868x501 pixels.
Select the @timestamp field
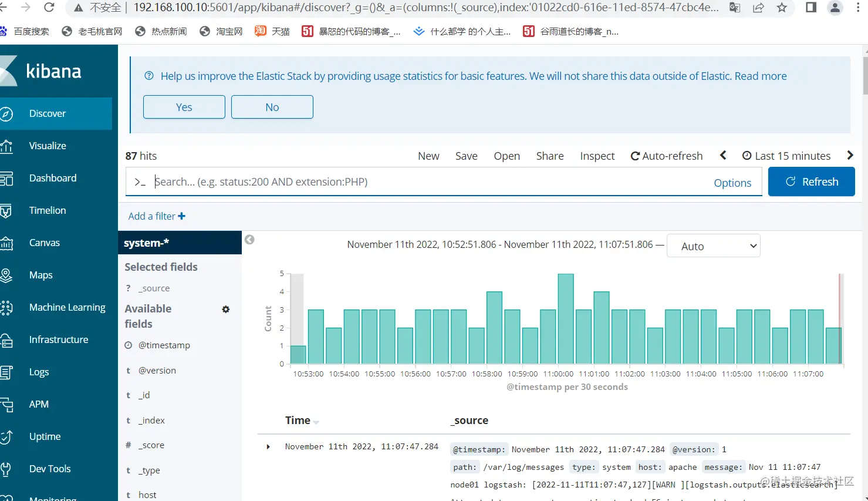click(164, 345)
